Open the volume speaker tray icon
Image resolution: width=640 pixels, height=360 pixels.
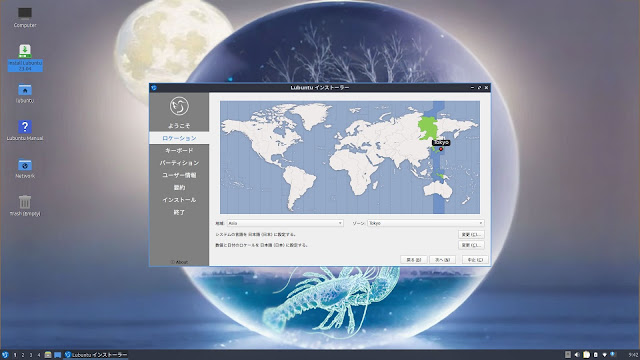pos(577,355)
